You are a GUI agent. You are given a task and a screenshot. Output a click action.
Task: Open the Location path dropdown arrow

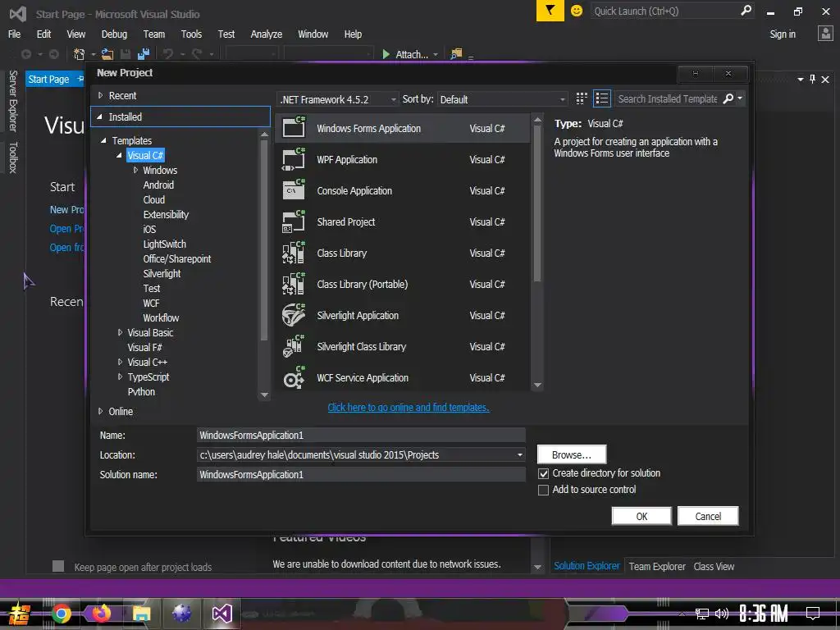[x=519, y=454]
